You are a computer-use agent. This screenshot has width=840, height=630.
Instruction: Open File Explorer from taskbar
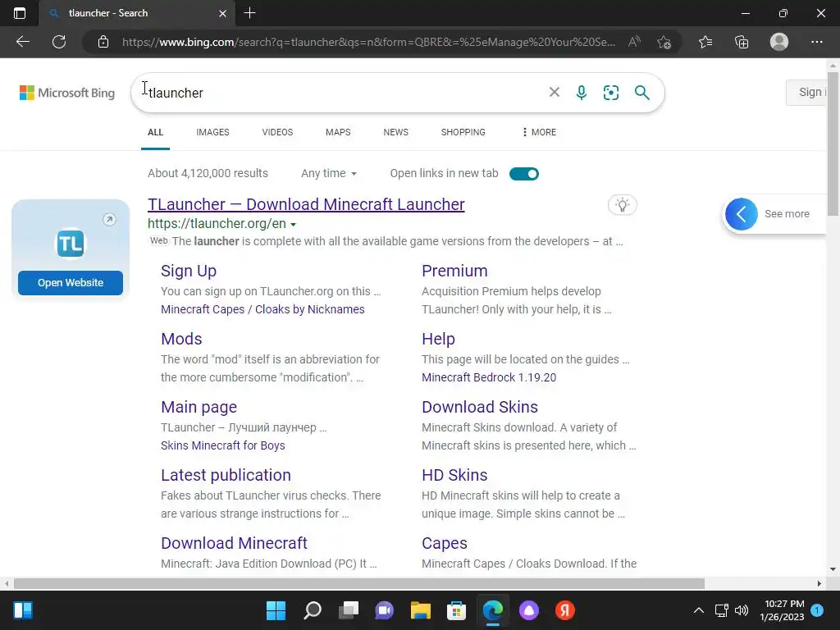click(421, 610)
